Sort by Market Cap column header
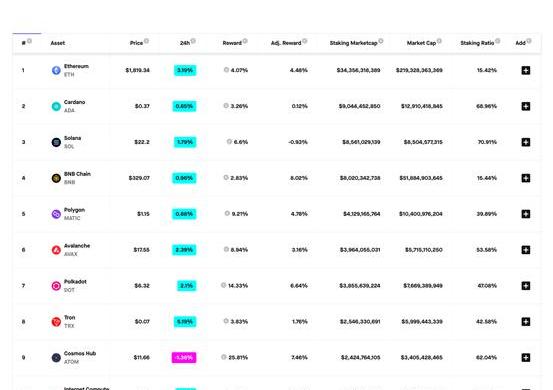 (421, 43)
